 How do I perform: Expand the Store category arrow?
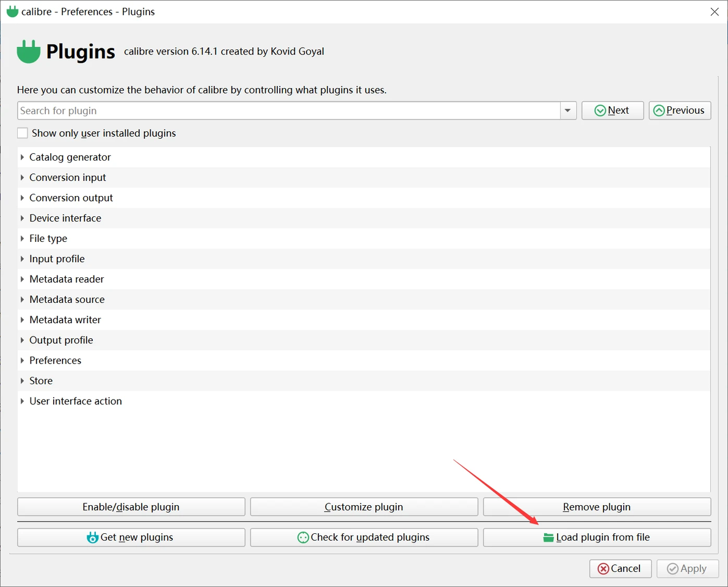(22, 381)
